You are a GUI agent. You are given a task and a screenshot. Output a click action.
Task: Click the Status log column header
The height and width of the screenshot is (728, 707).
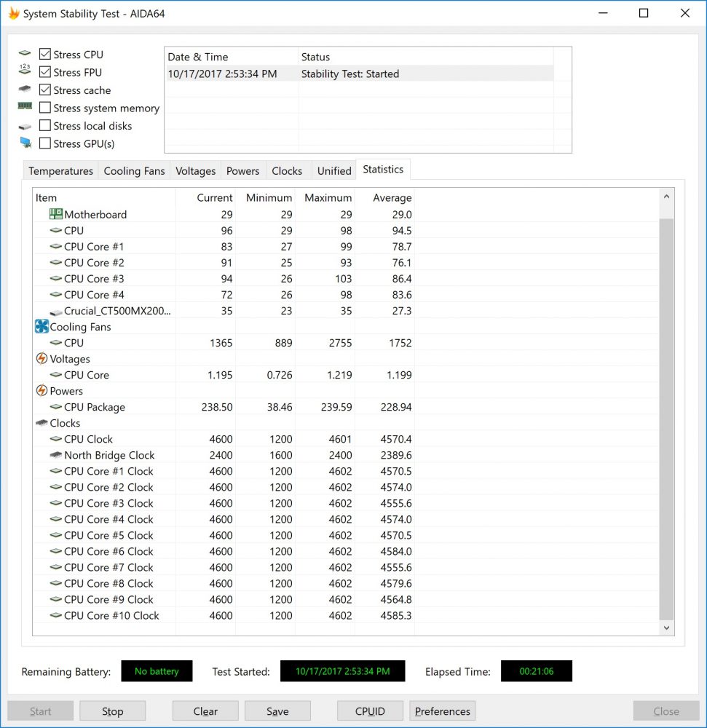click(426, 57)
